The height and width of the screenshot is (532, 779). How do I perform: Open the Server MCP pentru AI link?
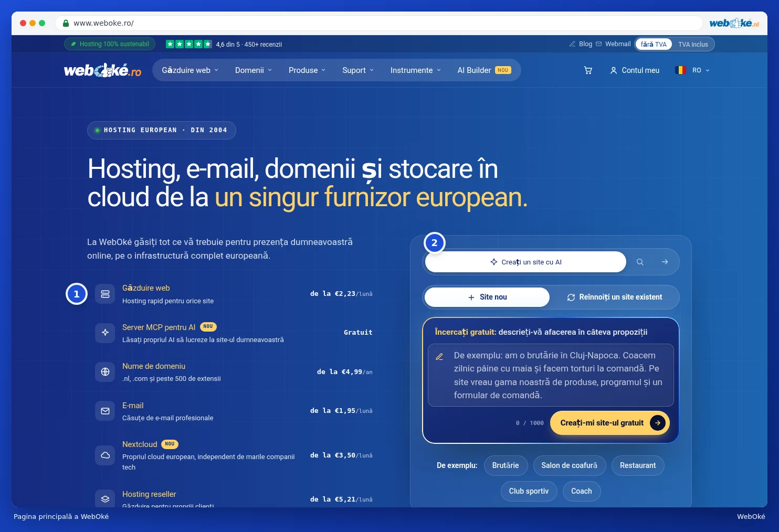(159, 327)
